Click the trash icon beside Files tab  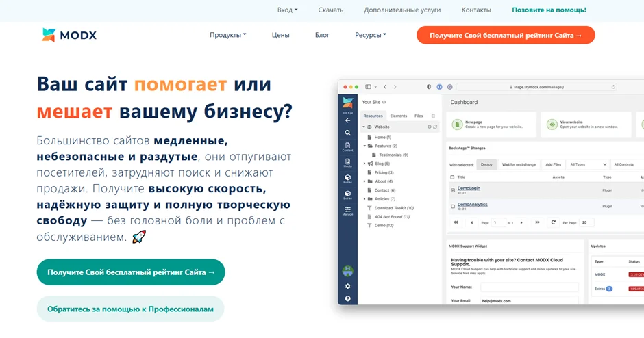(433, 116)
